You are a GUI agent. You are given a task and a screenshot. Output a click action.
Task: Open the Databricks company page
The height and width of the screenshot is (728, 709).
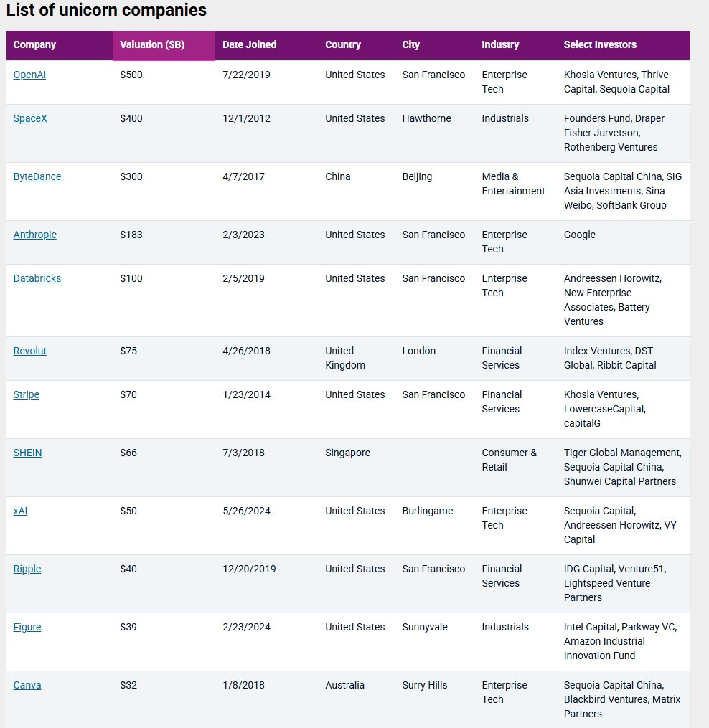37,278
